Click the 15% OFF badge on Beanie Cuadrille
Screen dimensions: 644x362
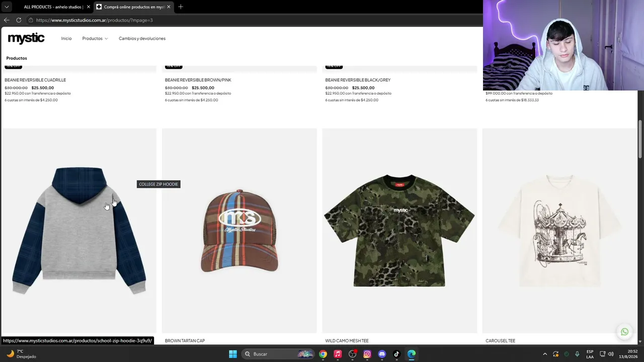[x=13, y=66]
